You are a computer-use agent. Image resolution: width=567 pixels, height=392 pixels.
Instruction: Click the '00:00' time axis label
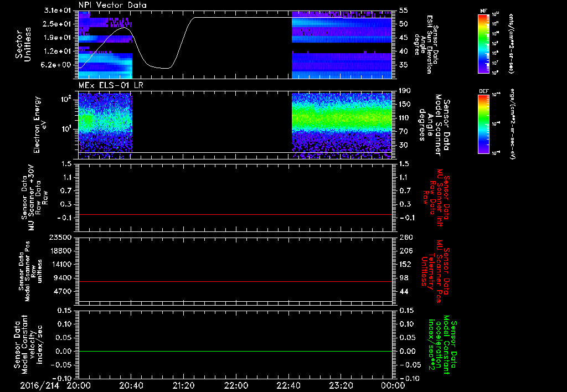tap(393, 385)
